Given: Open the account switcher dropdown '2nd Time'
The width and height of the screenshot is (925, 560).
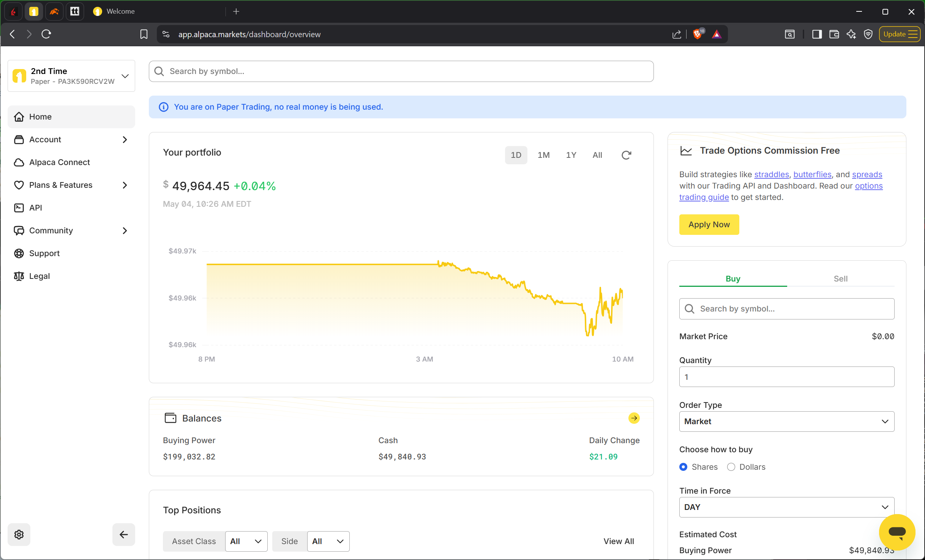Looking at the screenshot, I should coord(71,76).
